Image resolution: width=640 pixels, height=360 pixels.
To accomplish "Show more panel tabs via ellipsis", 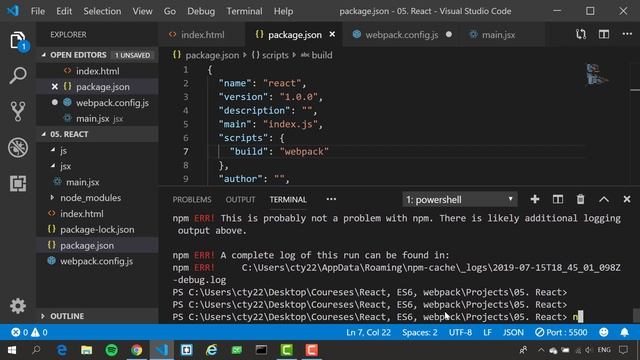I will coord(331,199).
